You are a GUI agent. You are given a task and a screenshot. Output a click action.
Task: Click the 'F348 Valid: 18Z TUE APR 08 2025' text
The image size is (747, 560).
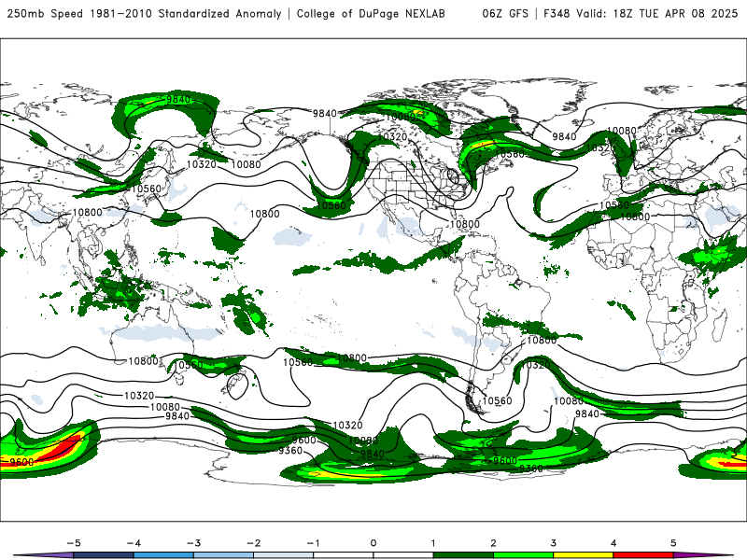click(x=641, y=13)
